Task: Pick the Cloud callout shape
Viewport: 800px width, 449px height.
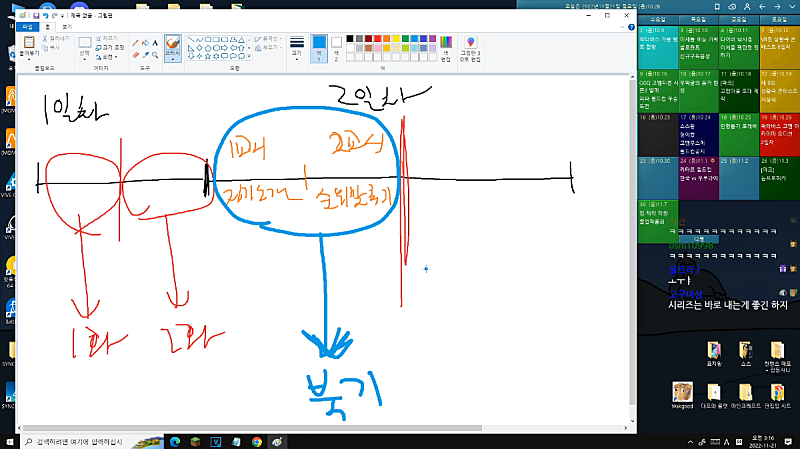Action: (x=241, y=56)
